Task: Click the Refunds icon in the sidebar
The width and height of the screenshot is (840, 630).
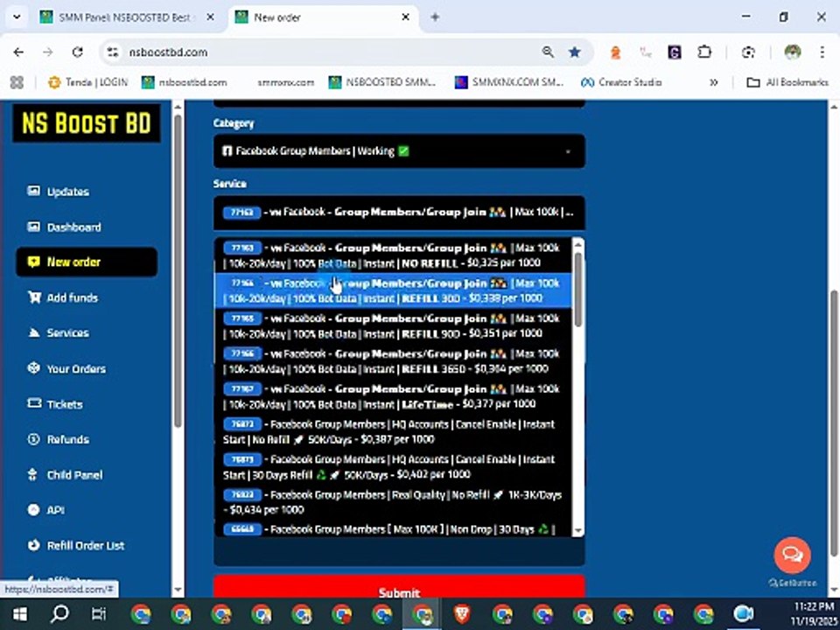Action: pyautogui.click(x=34, y=439)
